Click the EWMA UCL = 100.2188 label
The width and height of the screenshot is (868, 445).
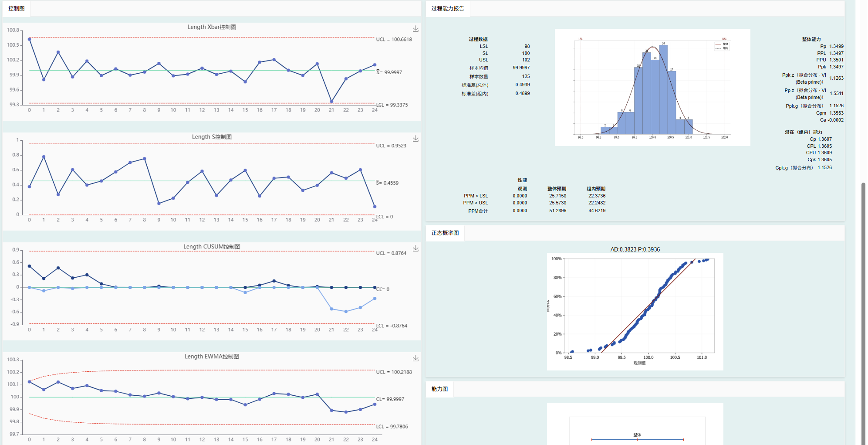(x=394, y=372)
